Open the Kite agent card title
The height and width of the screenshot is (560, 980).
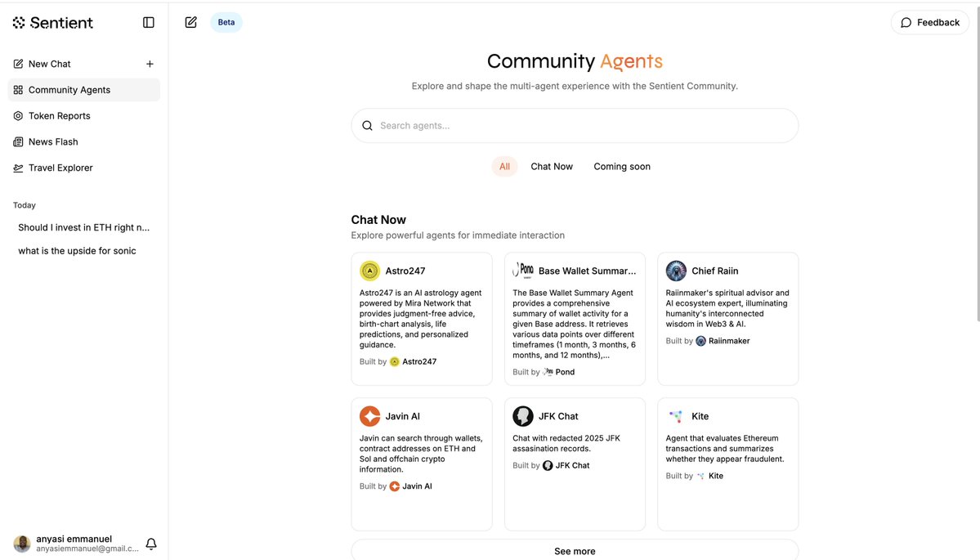[700, 416]
